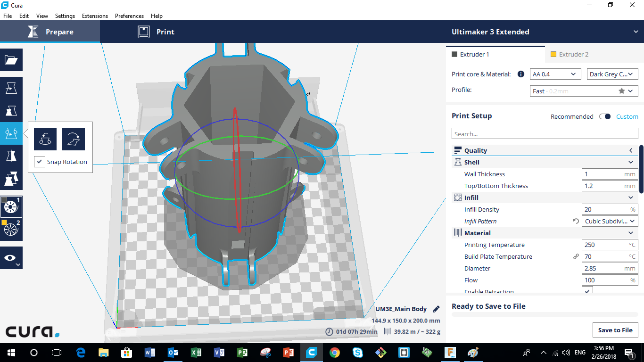Open the Settings menu
644x362 pixels.
click(65, 16)
